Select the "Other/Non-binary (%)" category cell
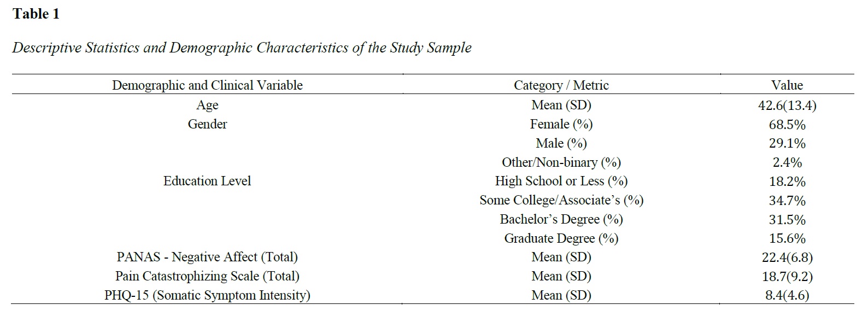 tap(561, 162)
